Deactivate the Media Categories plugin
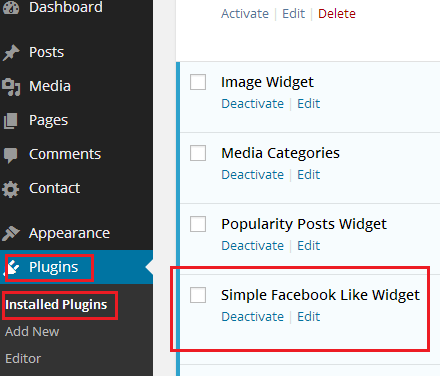 [253, 175]
